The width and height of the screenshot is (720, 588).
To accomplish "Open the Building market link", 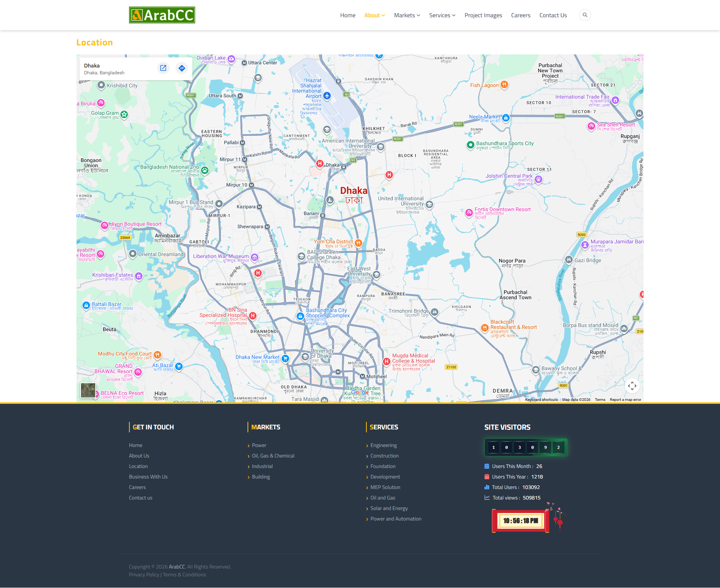I will [x=261, y=477].
